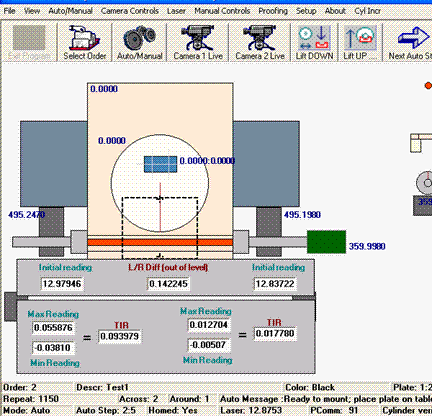This screenshot has width=432, height=417.
Task: Open the Cyl Incr menu
Action: point(367,11)
